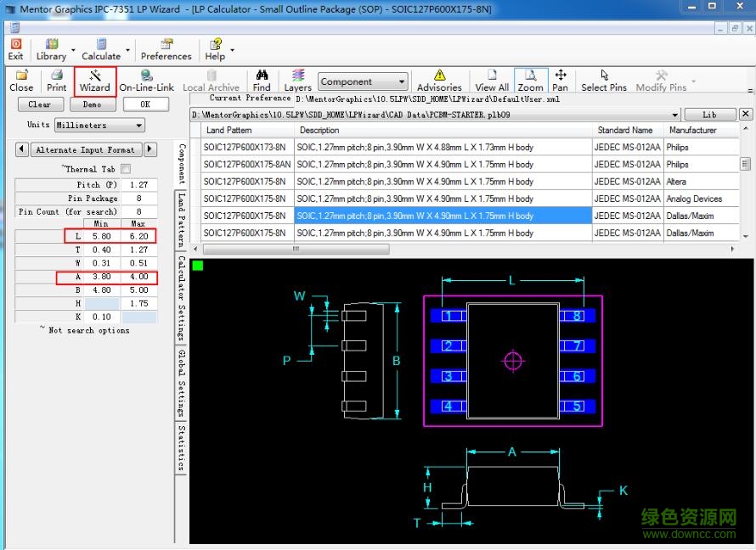
Task: Click the Pitch (P) value field
Action: pos(138,184)
